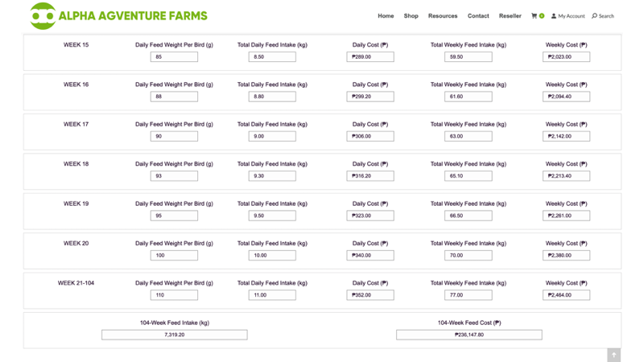Click Week 15 Daily Feed Weight field

(x=174, y=56)
